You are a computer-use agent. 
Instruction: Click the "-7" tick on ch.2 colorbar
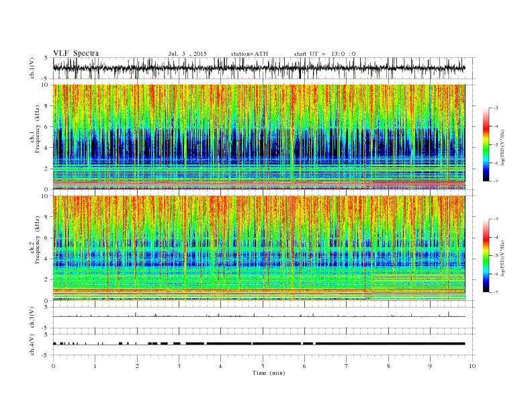click(x=496, y=292)
